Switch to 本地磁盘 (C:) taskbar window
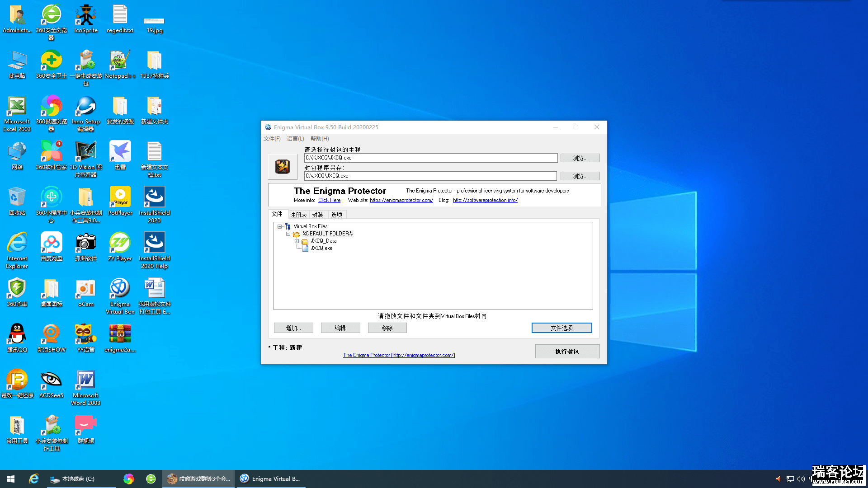Viewport: 868px width, 488px height. (x=80, y=479)
